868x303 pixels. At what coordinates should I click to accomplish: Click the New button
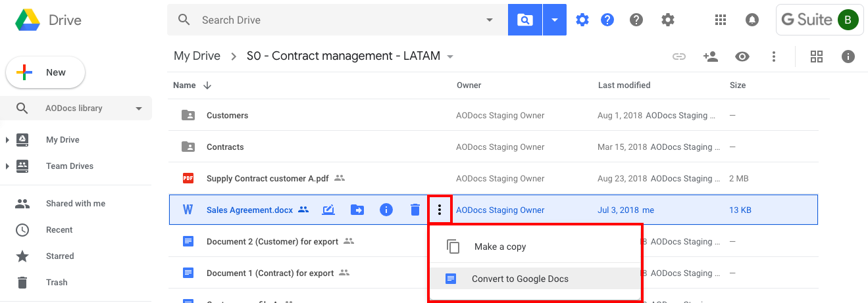click(x=45, y=72)
